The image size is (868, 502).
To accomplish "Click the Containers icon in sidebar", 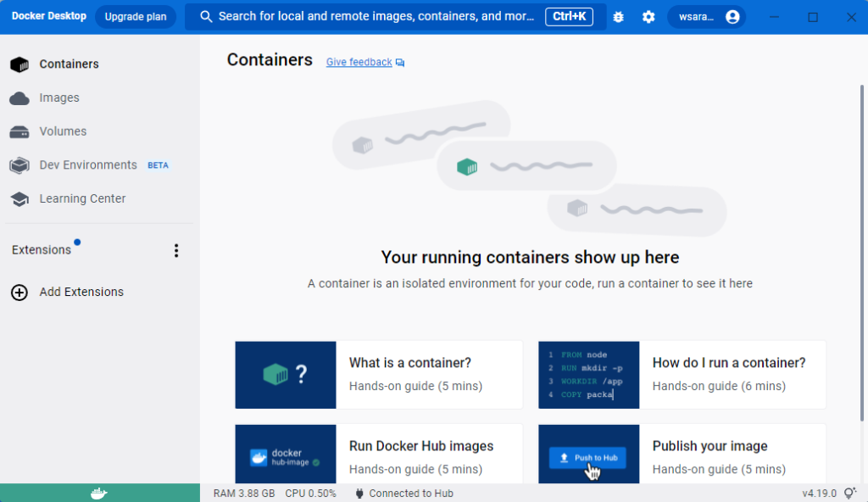I will 19,64.
